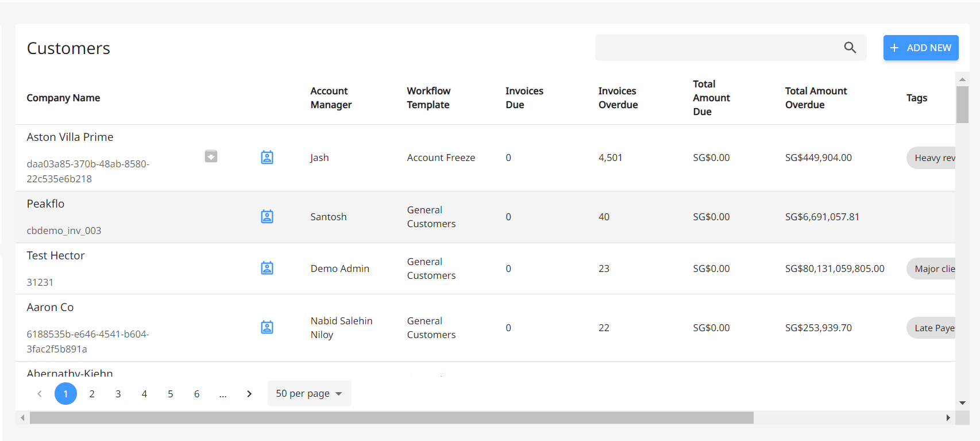Go to page 2
Screen dimensions: 980x441
(92, 394)
